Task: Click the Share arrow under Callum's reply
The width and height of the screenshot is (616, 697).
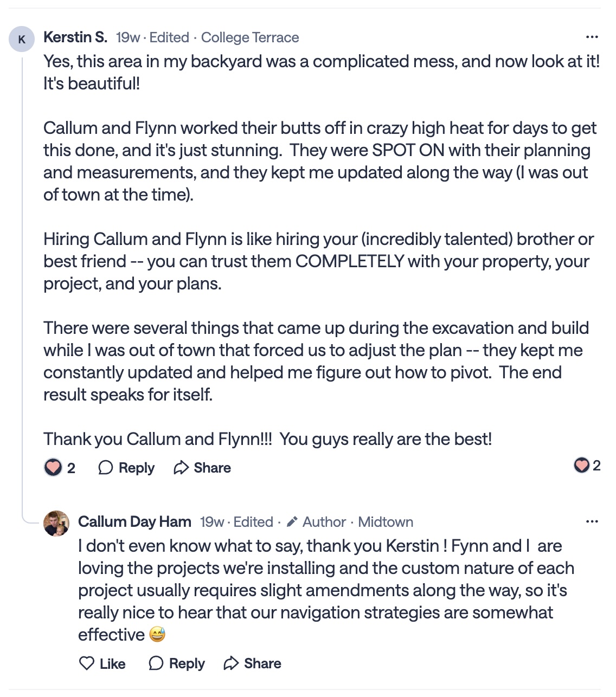Action: pos(232,663)
